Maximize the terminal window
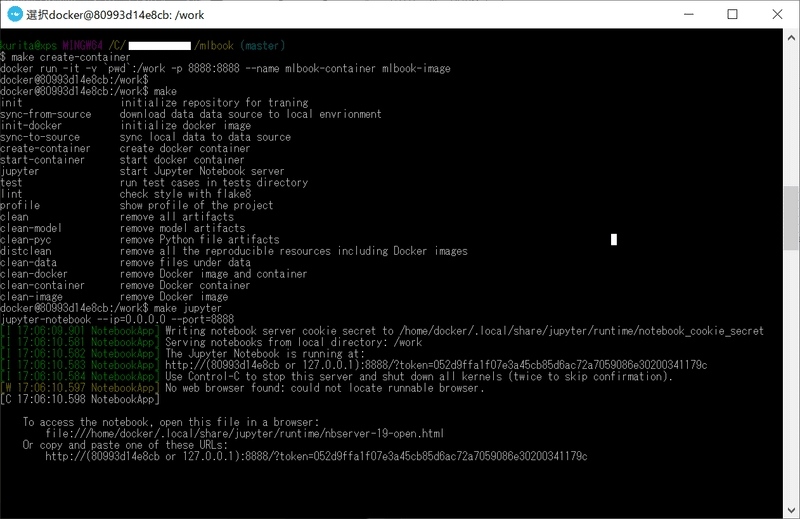 click(732, 14)
